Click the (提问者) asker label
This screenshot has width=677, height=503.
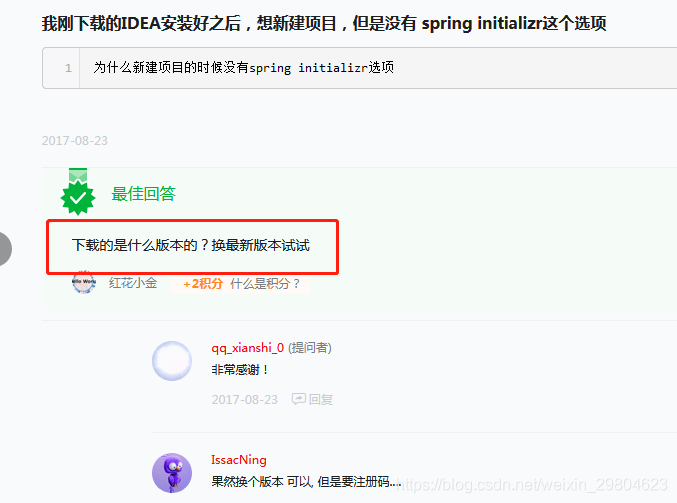pos(310,348)
